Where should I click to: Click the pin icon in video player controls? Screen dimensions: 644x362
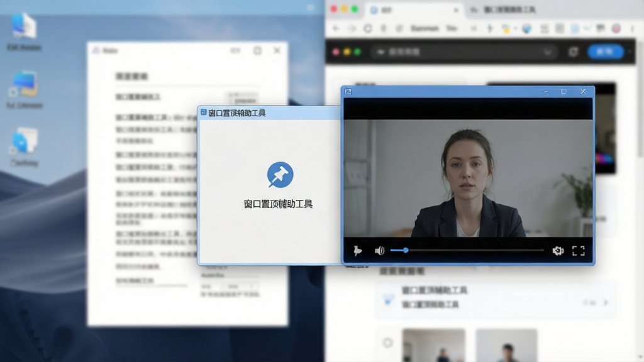357,250
